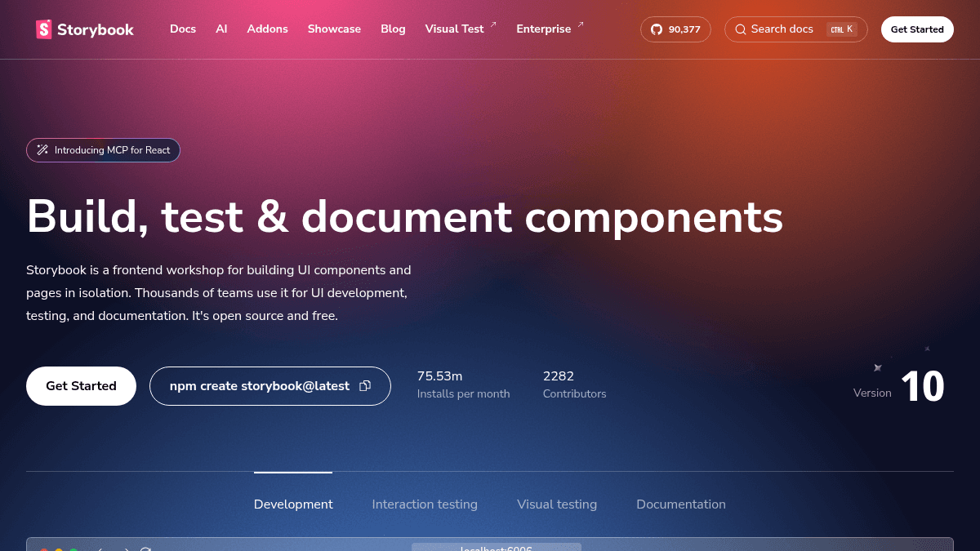The height and width of the screenshot is (551, 980).
Task: Open the GitHub stars 90,377 badge
Action: point(675,29)
